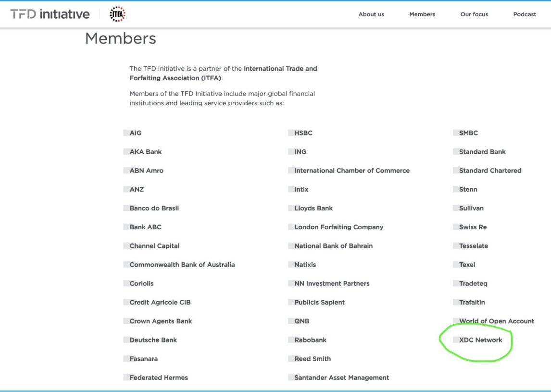
Task: Click Swiss Re member name
Action: 473,227
